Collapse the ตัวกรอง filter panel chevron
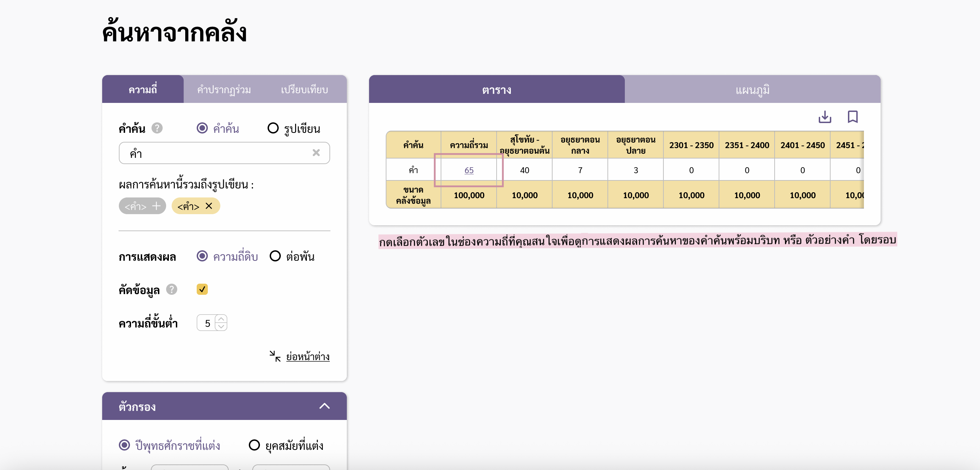 tap(324, 406)
